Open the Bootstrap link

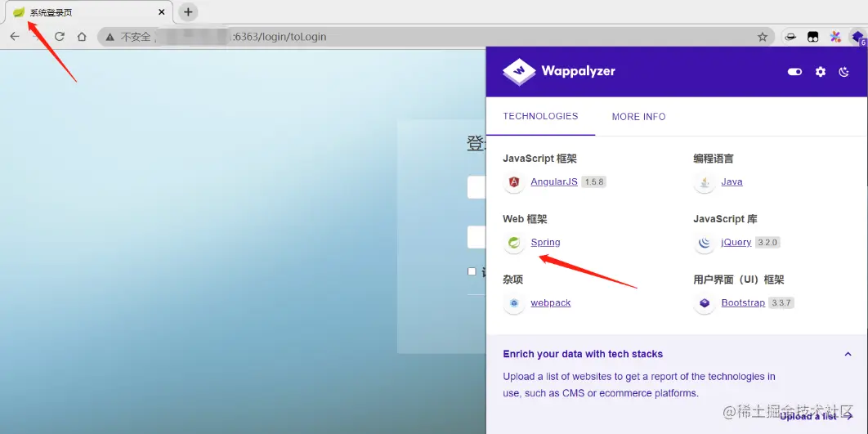(743, 302)
